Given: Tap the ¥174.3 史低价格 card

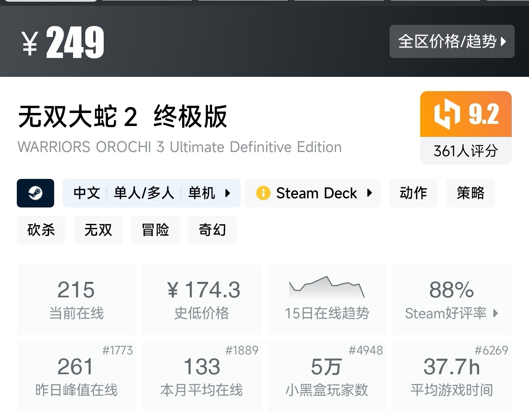Looking at the screenshot, I should pos(202,299).
